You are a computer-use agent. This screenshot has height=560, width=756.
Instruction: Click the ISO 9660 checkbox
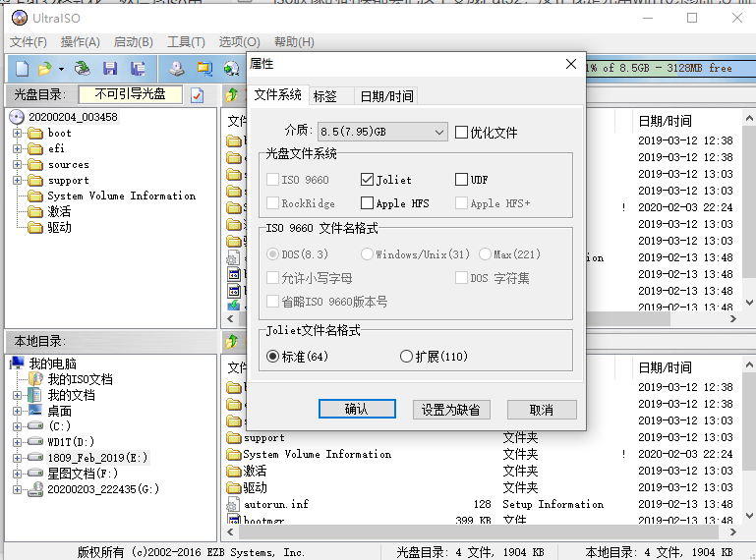272,180
